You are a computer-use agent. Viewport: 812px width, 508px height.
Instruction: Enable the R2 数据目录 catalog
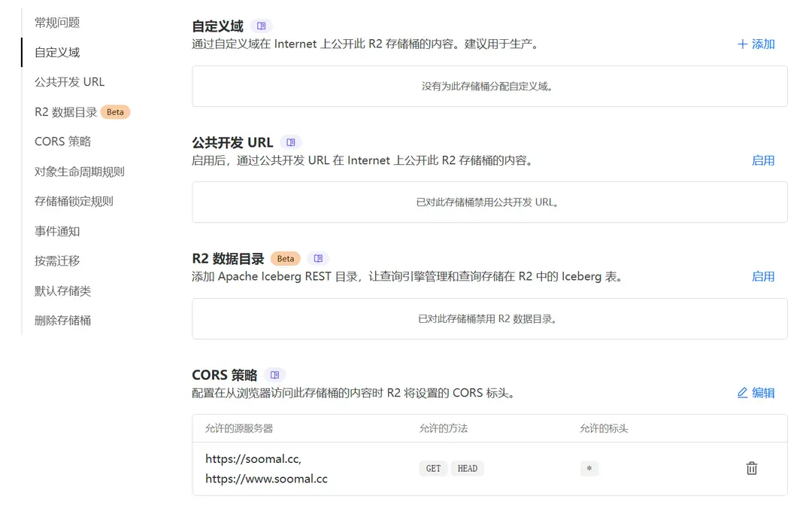763,276
